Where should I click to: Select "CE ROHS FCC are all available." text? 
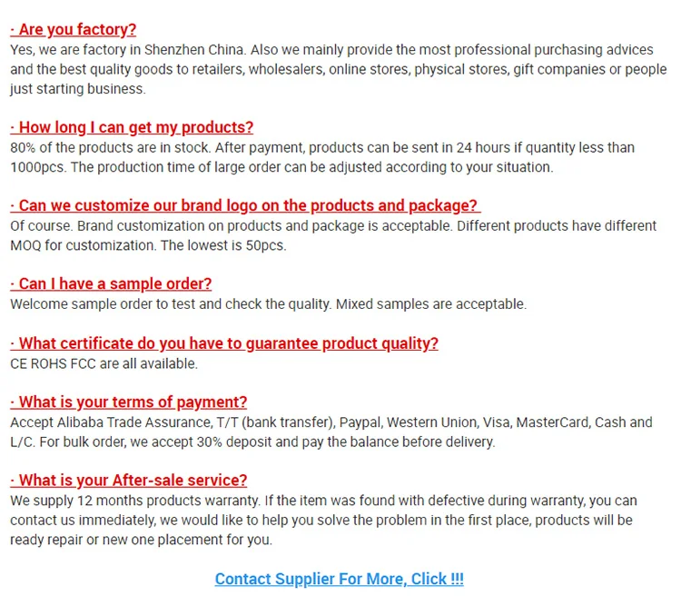click(x=104, y=363)
